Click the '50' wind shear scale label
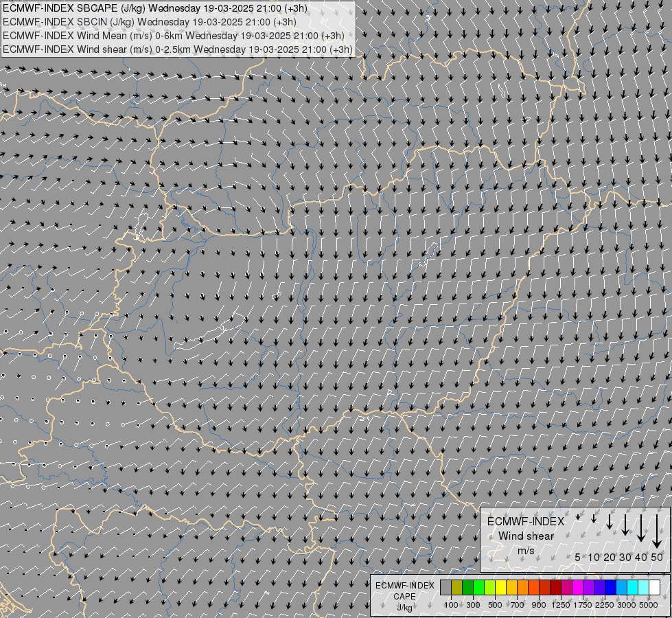 tap(657, 557)
